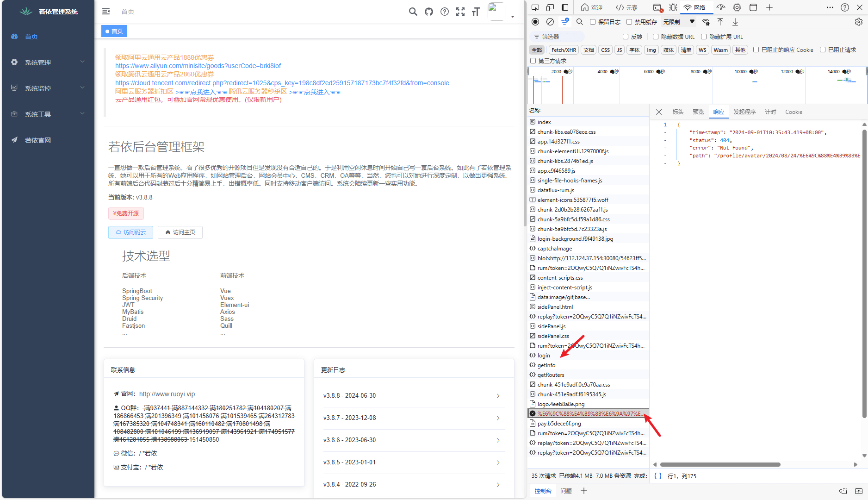
Task: Select the failed %E6%9C%88 avatar request
Action: pos(588,413)
